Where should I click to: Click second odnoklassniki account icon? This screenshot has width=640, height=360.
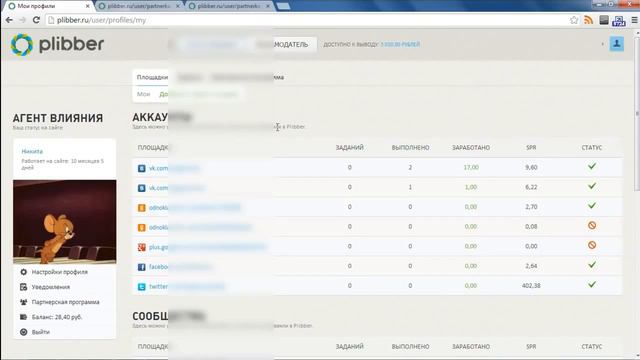[142, 227]
